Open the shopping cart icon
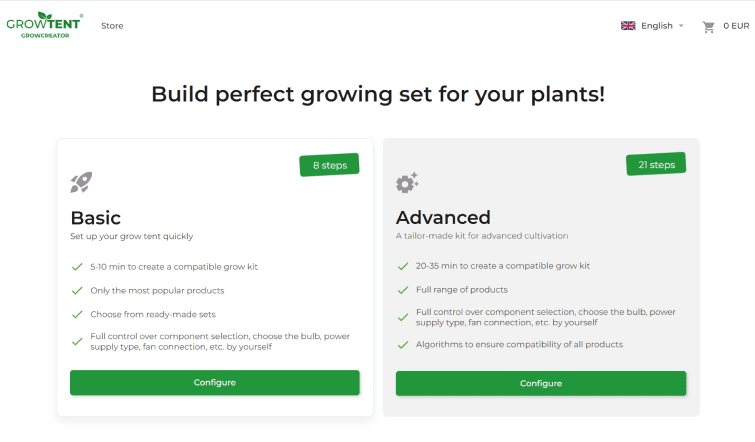The height and width of the screenshot is (442, 755). pos(709,26)
